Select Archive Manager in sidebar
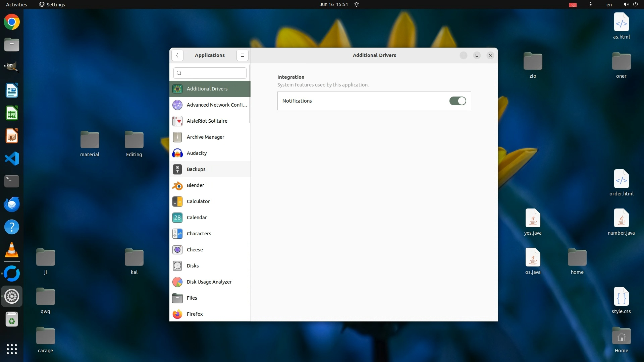Screen dimensions: 644x362 (x=205, y=137)
